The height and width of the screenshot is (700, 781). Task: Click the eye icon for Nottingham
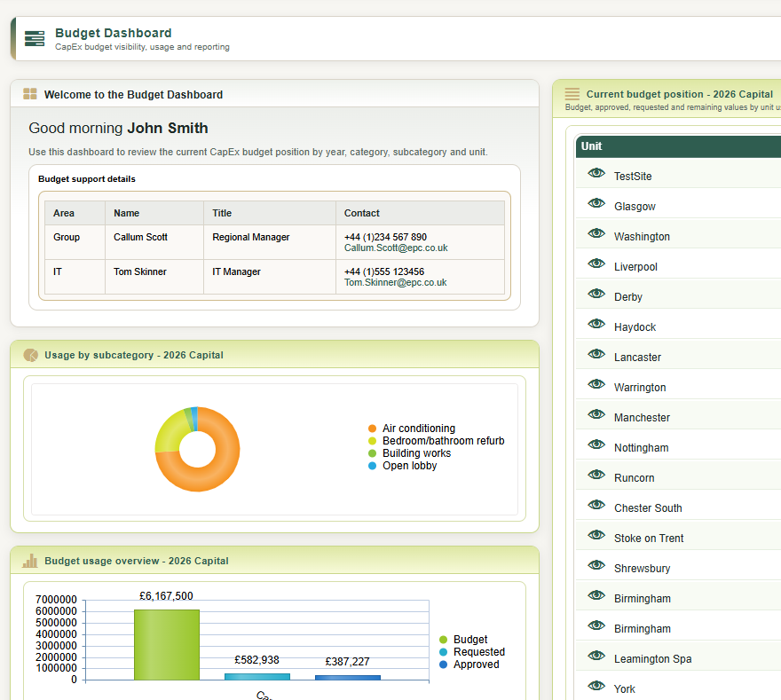[x=596, y=444]
